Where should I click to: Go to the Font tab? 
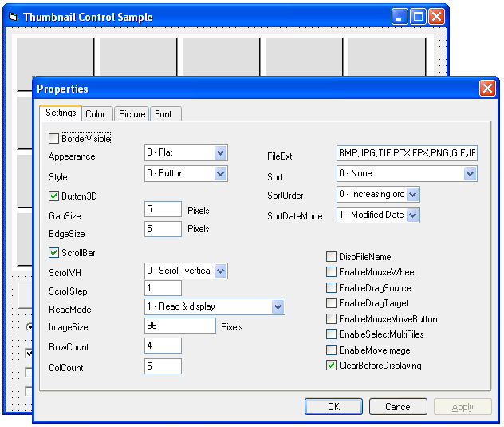[163, 114]
